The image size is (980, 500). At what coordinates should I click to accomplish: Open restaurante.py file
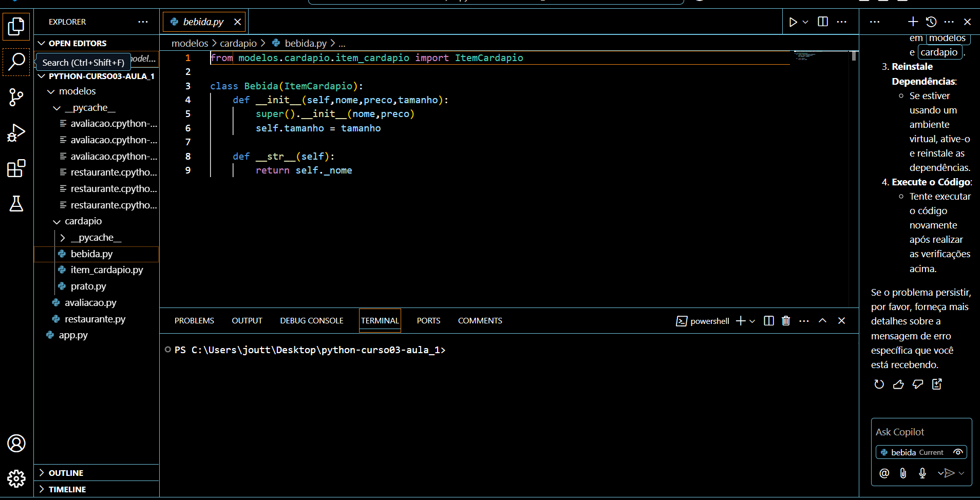(x=97, y=319)
